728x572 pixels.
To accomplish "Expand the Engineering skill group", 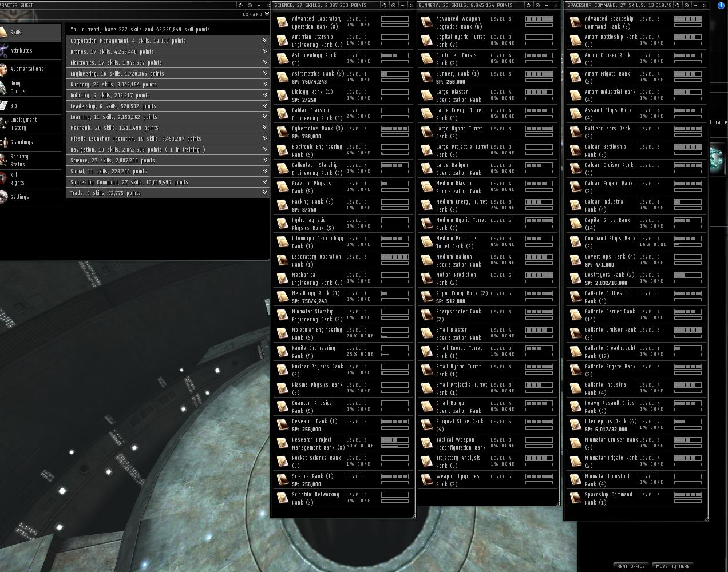I will coord(265,73).
